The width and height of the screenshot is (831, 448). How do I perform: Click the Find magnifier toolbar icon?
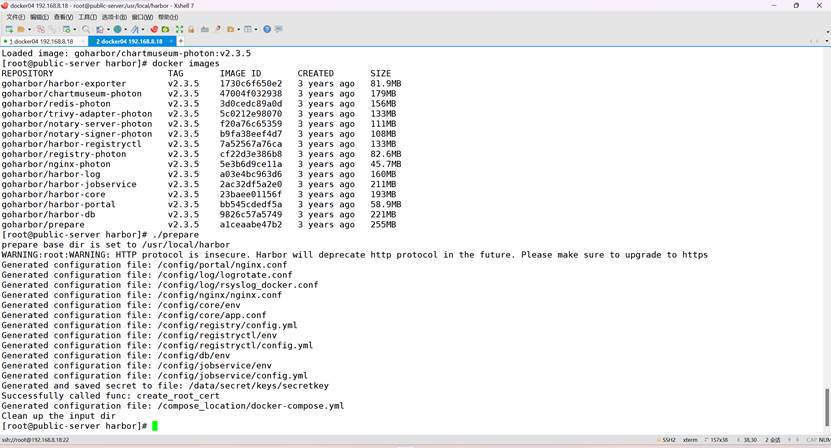coord(86,29)
